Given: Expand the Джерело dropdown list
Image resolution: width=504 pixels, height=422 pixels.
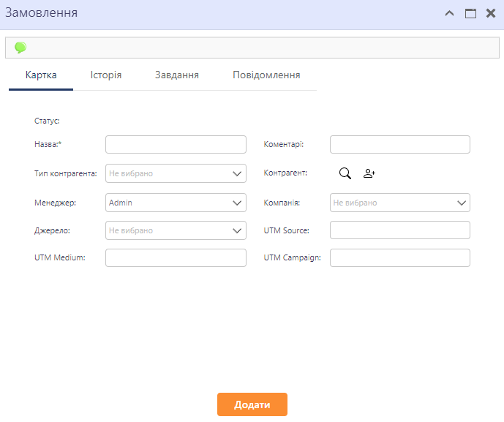Looking at the screenshot, I should click(x=176, y=230).
